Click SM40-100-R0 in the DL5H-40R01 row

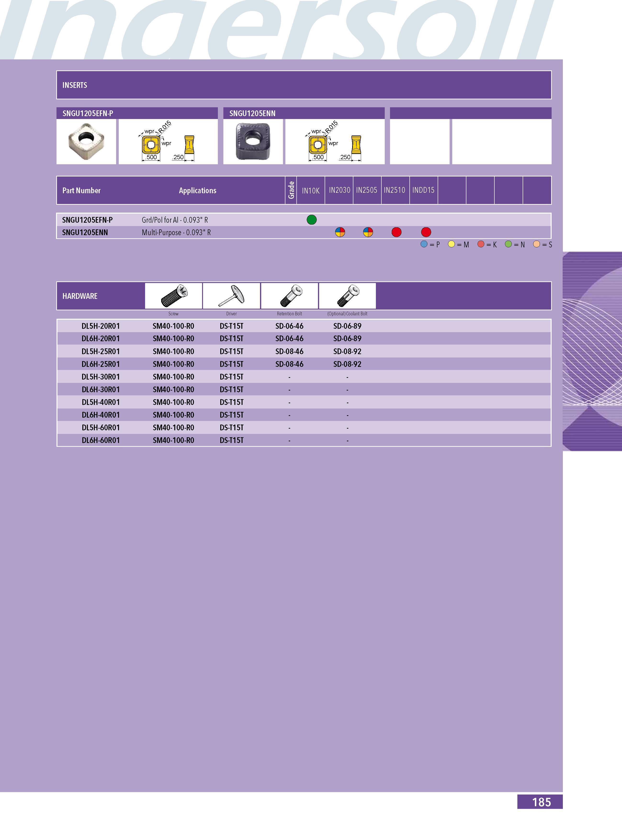pyautogui.click(x=173, y=402)
